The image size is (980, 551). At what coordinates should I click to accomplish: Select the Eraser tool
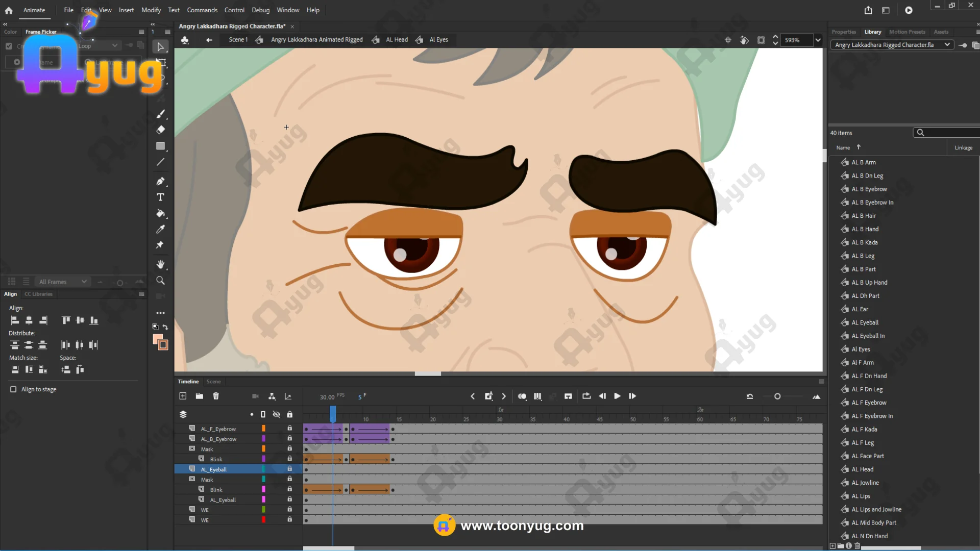click(160, 130)
